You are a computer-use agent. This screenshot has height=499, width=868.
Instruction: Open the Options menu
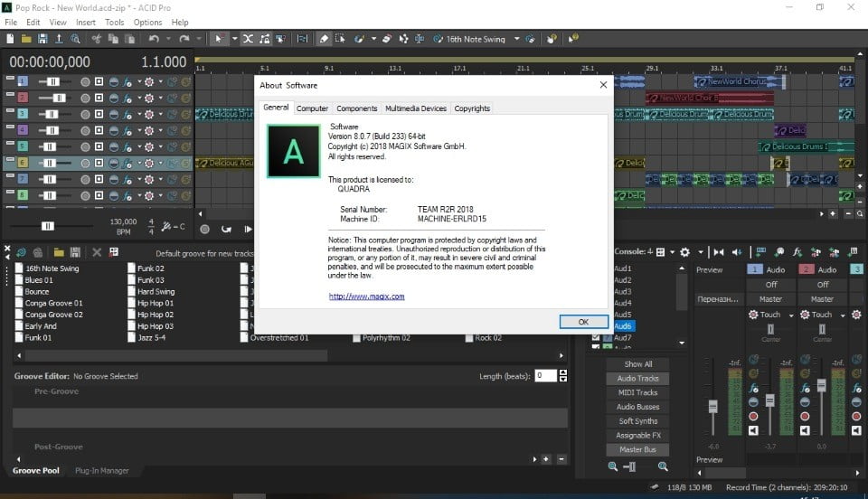pyautogui.click(x=147, y=22)
